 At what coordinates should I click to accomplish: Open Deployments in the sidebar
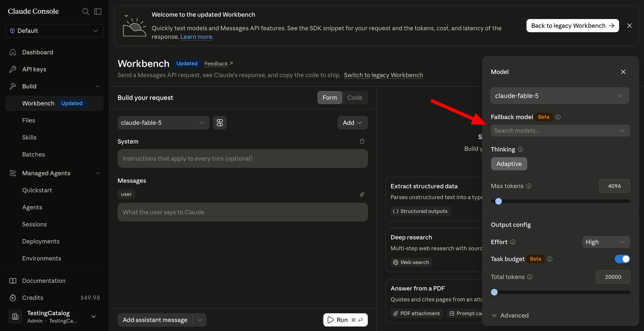[x=41, y=241]
